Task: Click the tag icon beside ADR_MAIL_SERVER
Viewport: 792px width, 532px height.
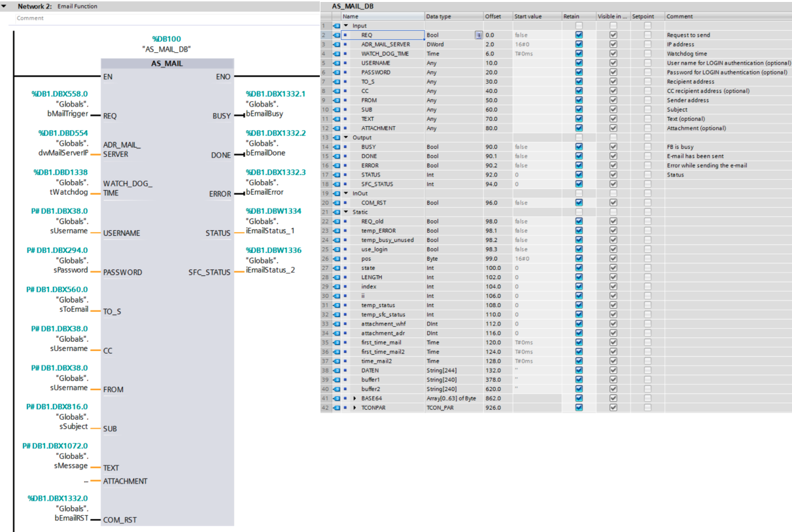Action: click(x=336, y=44)
